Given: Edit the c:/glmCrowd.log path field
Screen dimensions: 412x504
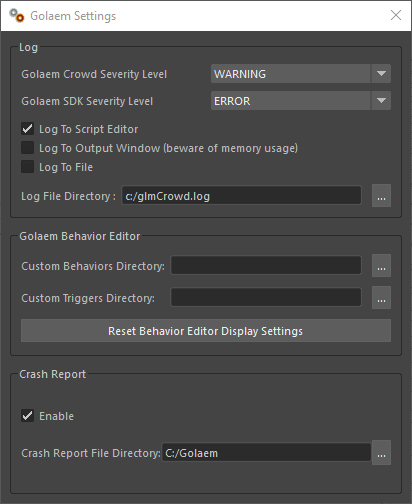Looking at the screenshot, I should [x=241, y=196].
